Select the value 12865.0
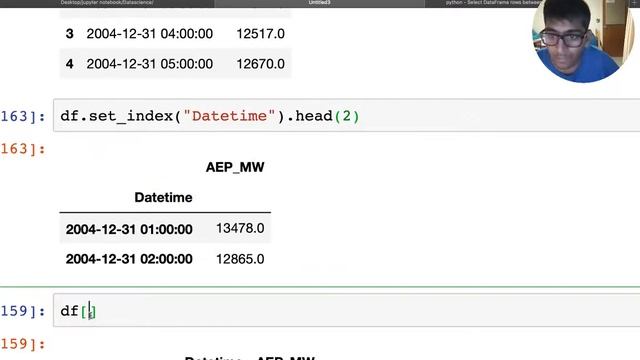The image size is (640, 360). point(240,259)
